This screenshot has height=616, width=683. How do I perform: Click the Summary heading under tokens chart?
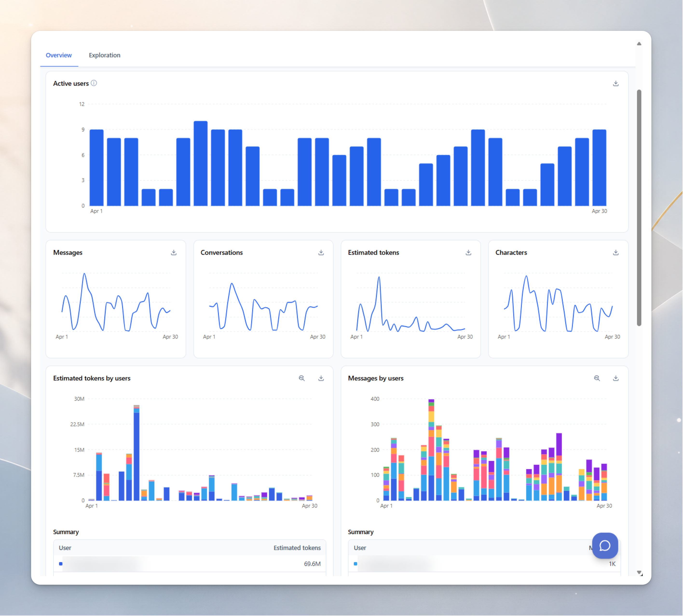point(66,532)
